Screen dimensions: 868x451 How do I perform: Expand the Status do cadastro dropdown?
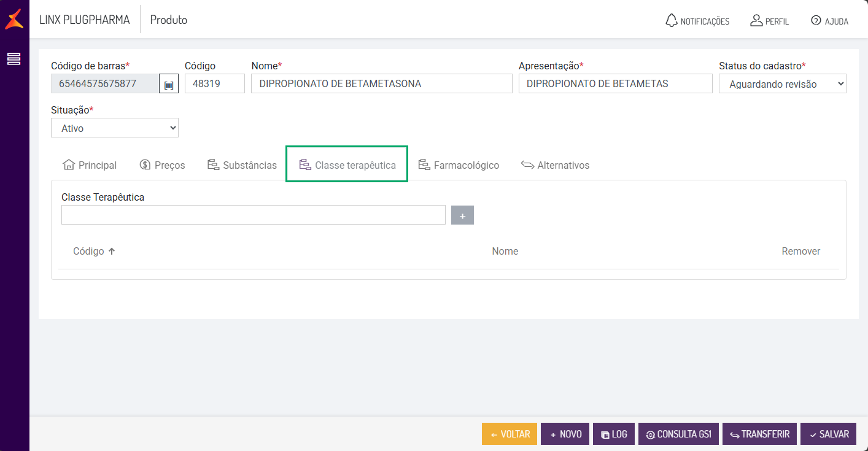click(782, 84)
